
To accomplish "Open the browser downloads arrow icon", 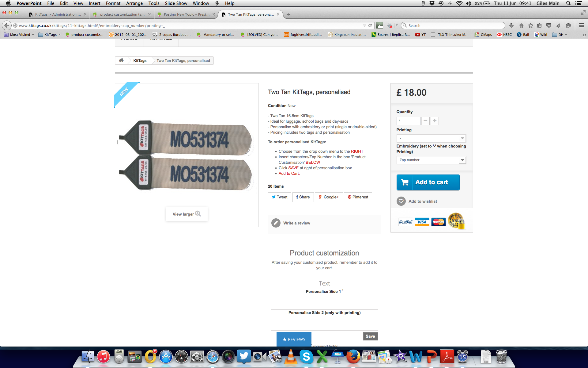I will coord(511,25).
